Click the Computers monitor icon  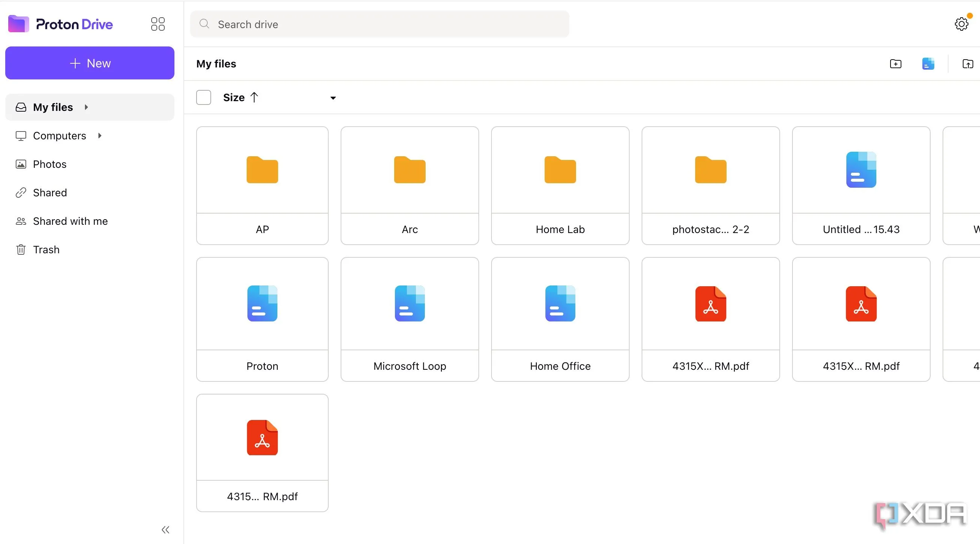point(21,136)
